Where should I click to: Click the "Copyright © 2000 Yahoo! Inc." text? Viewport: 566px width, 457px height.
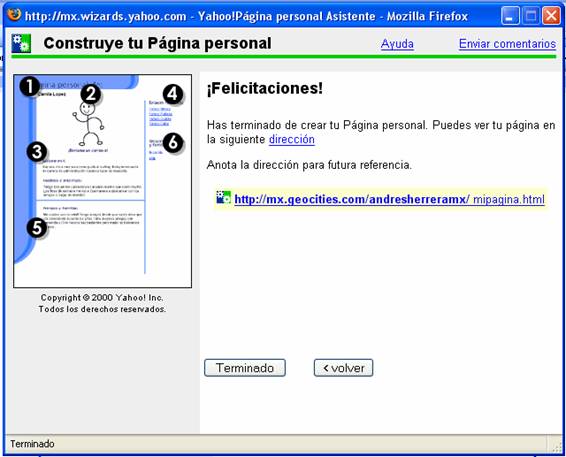tap(102, 298)
